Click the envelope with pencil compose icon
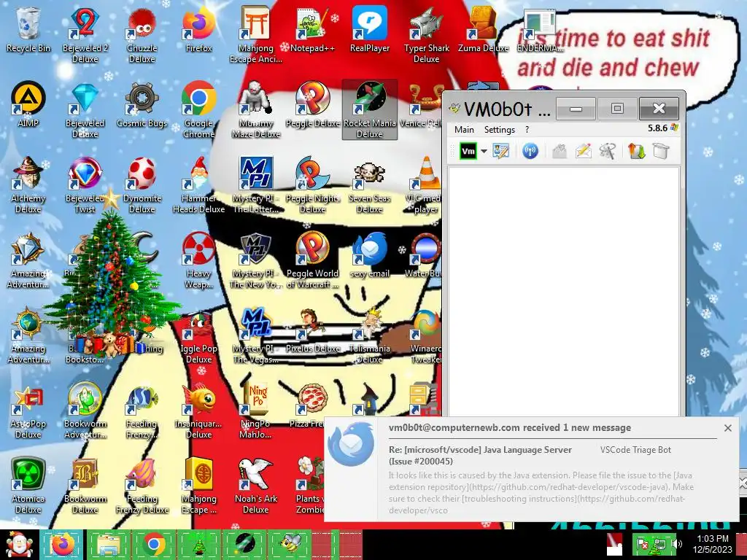This screenshot has height=560, width=747. tap(583, 152)
